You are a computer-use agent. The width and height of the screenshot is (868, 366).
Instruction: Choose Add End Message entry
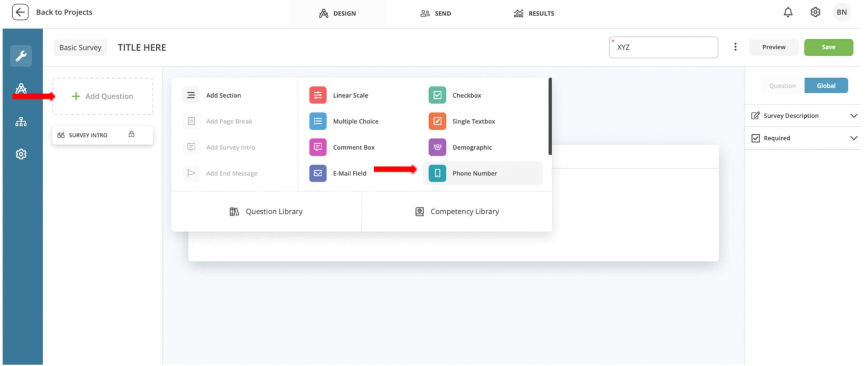[232, 173]
